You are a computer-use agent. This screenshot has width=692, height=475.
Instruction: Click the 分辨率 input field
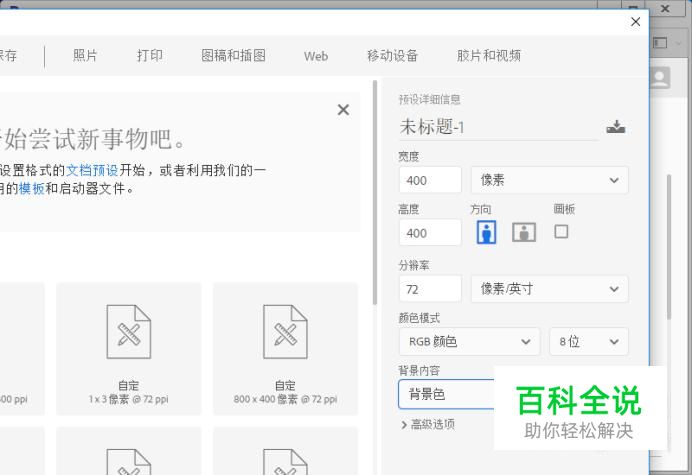(430, 289)
